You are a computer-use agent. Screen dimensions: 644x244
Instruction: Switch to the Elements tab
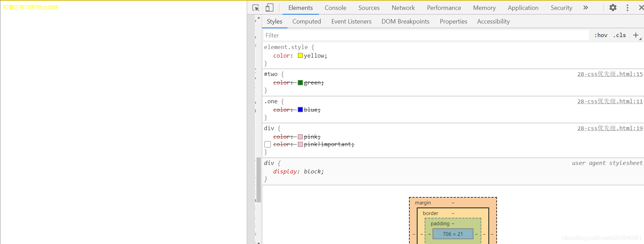pos(301,7)
